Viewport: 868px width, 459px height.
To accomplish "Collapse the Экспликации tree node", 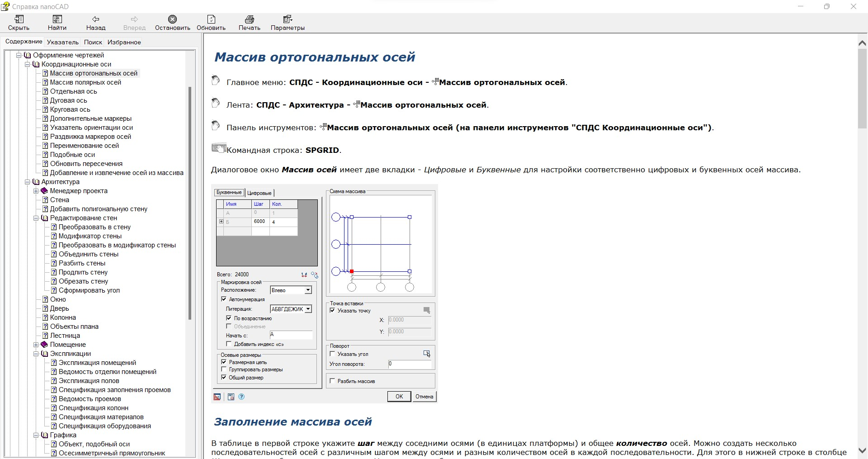I will (36, 354).
